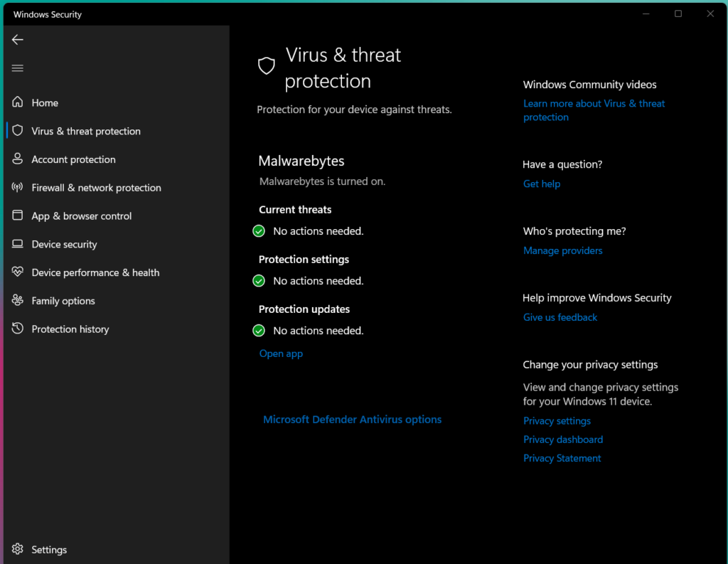Click the Firewall antenna icon

pos(18,187)
